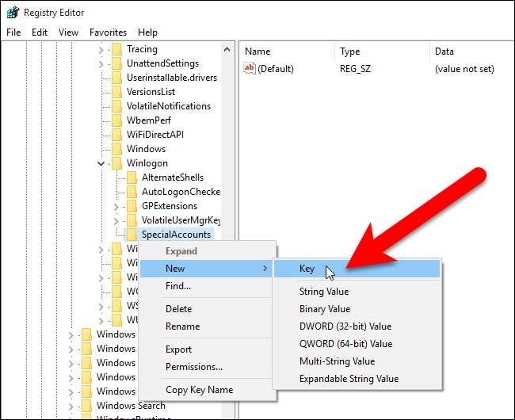The image size is (515, 420).
Task: Choose Multi-String Value from submenu
Action: pyautogui.click(x=357, y=361)
